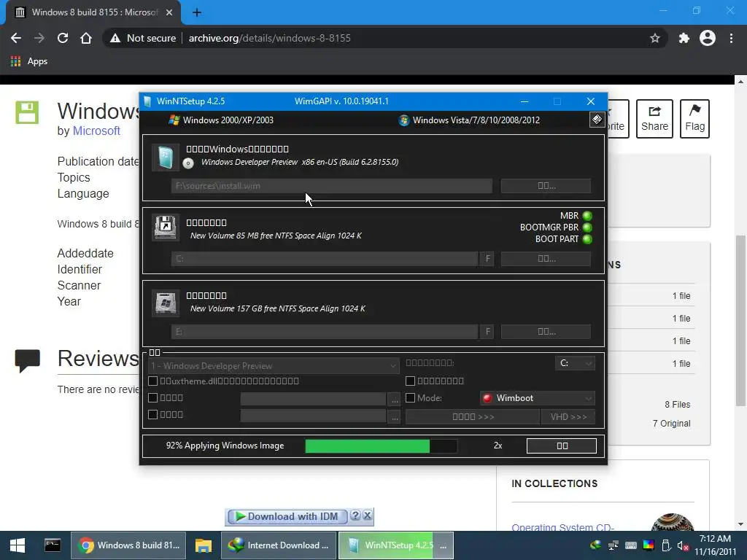Switch to Internet Download Manager taskbar item
747x560 pixels.
coord(279,545)
